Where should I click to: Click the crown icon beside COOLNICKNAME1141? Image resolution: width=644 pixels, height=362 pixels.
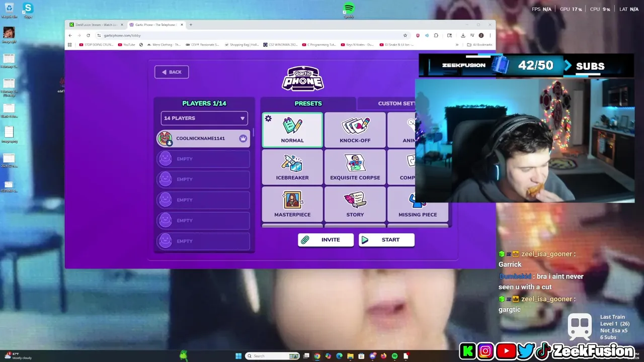[243, 138]
